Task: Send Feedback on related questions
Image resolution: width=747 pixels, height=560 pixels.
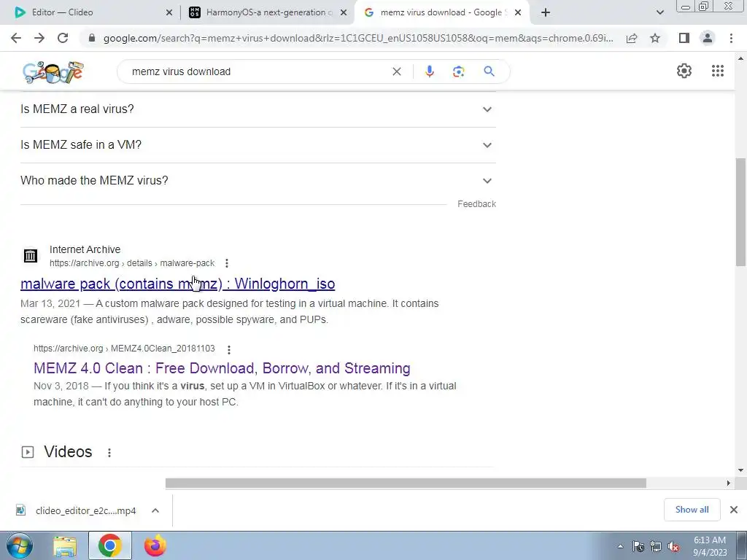Action: coord(476,204)
